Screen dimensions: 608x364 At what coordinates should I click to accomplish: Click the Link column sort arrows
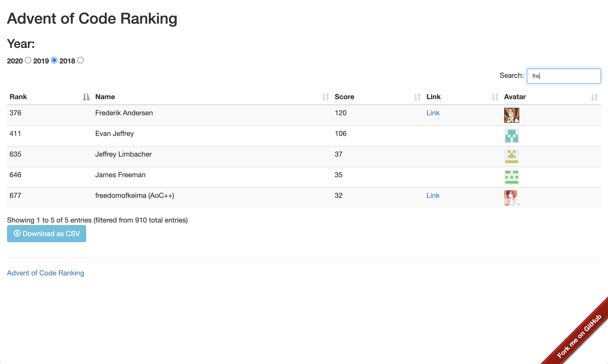tap(495, 97)
